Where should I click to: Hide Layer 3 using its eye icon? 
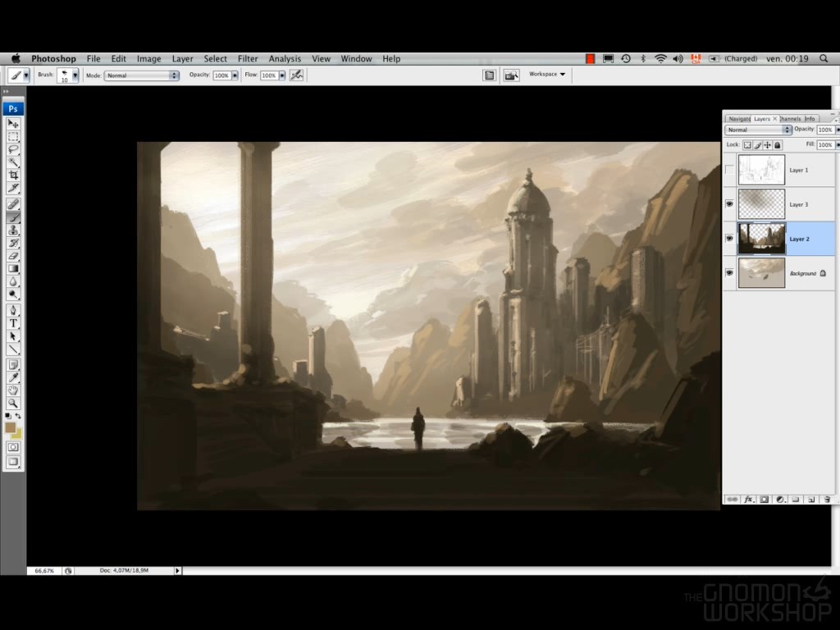tap(729, 204)
